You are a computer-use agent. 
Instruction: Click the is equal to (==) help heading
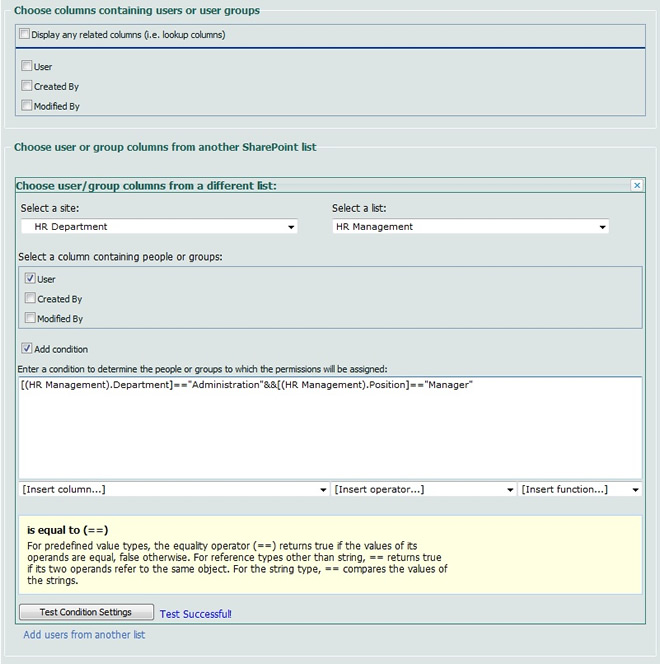68,529
